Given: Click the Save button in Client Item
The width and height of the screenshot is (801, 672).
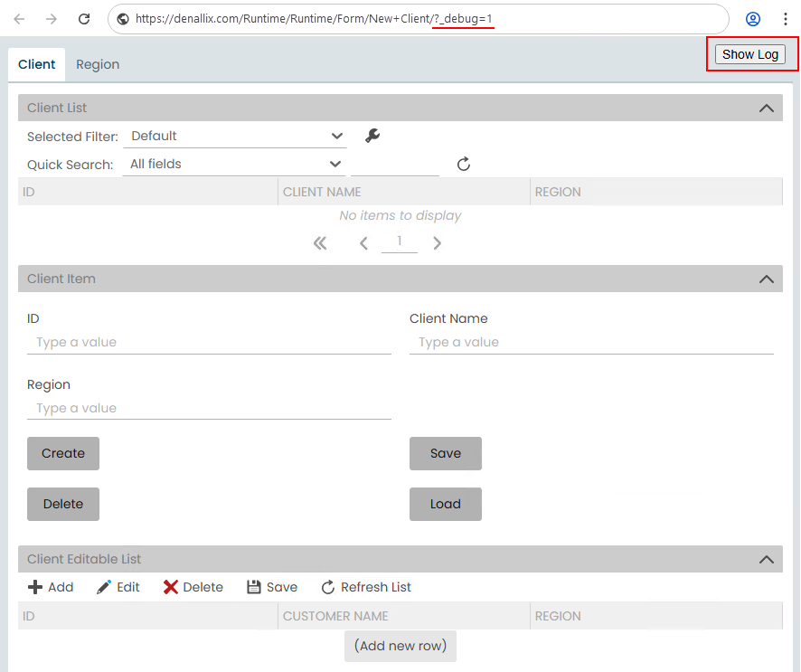Looking at the screenshot, I should tap(446, 453).
